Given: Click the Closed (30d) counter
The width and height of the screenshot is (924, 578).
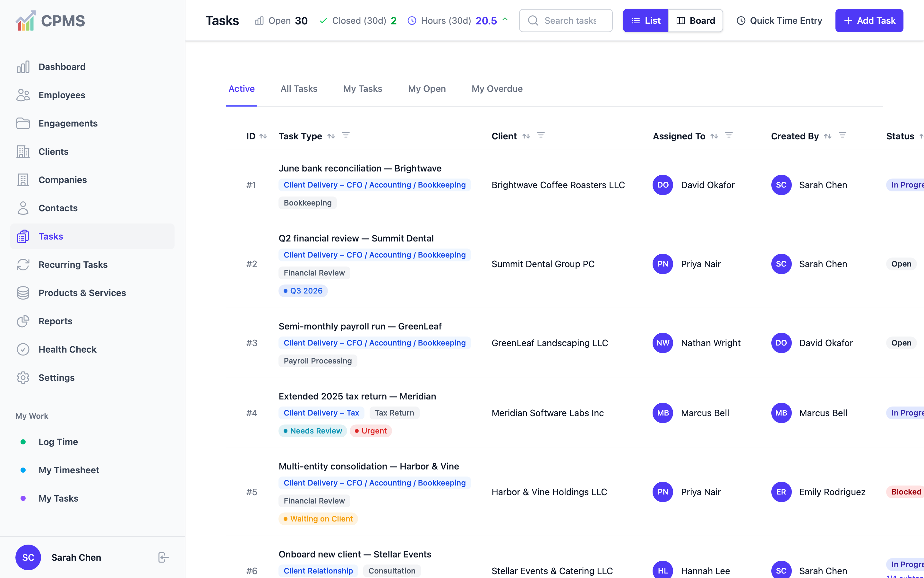Looking at the screenshot, I should pyautogui.click(x=358, y=21).
